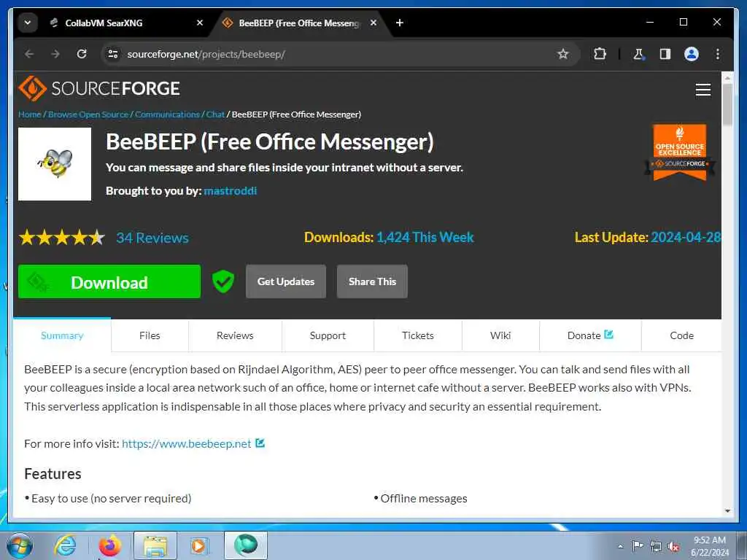Switch to the Files tab
Viewport: 747px width, 560px height.
tap(150, 335)
